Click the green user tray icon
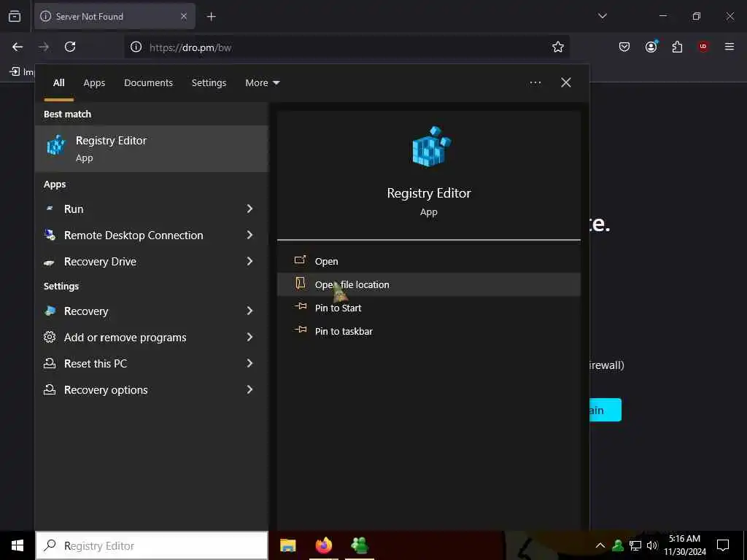 [618, 545]
